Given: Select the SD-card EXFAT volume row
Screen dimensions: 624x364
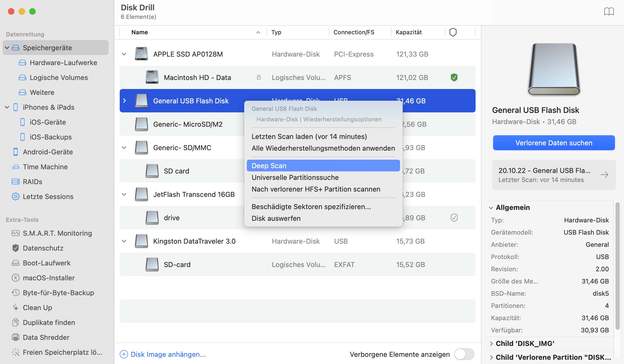Looking at the screenshot, I should point(297,265).
